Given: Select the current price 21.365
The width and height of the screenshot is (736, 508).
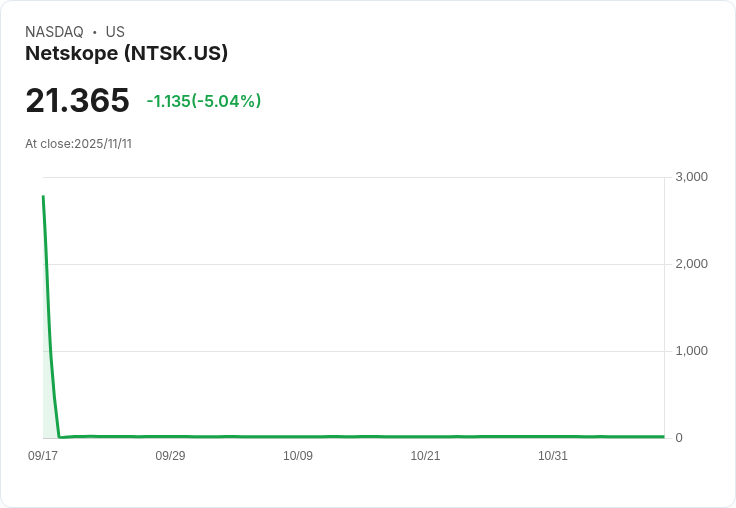Looking at the screenshot, I should [x=77, y=100].
